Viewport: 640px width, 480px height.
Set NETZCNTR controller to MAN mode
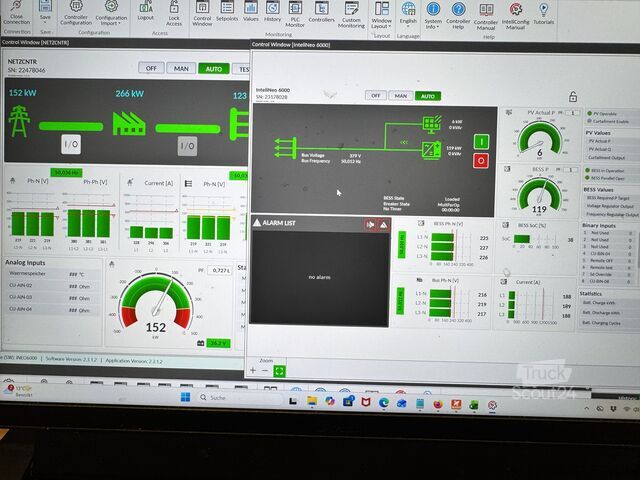tap(181, 69)
